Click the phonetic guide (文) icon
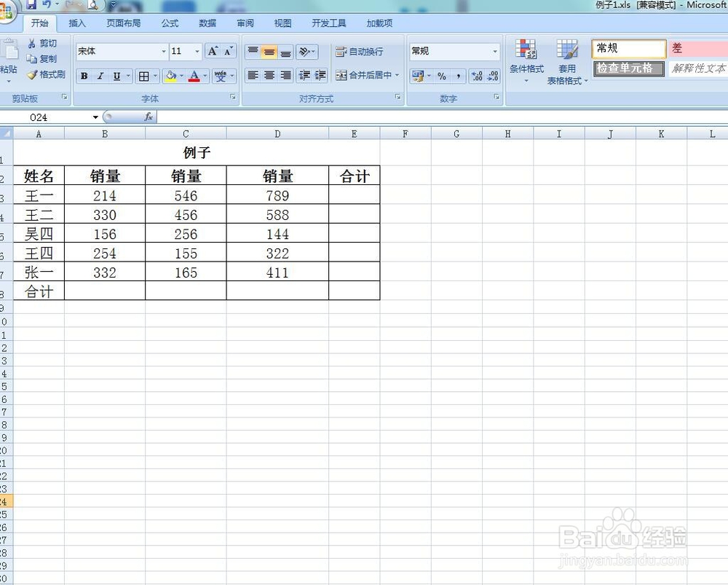The width and height of the screenshot is (728, 585). (x=220, y=76)
